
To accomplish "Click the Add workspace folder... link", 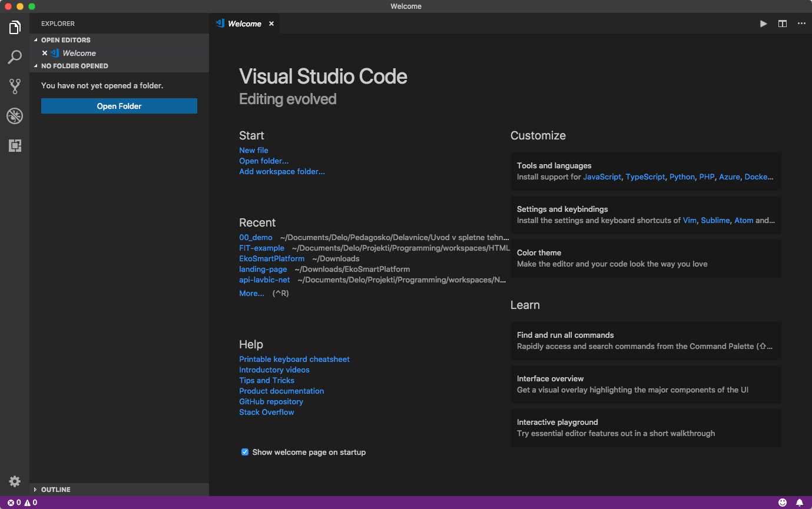I will 282,171.
